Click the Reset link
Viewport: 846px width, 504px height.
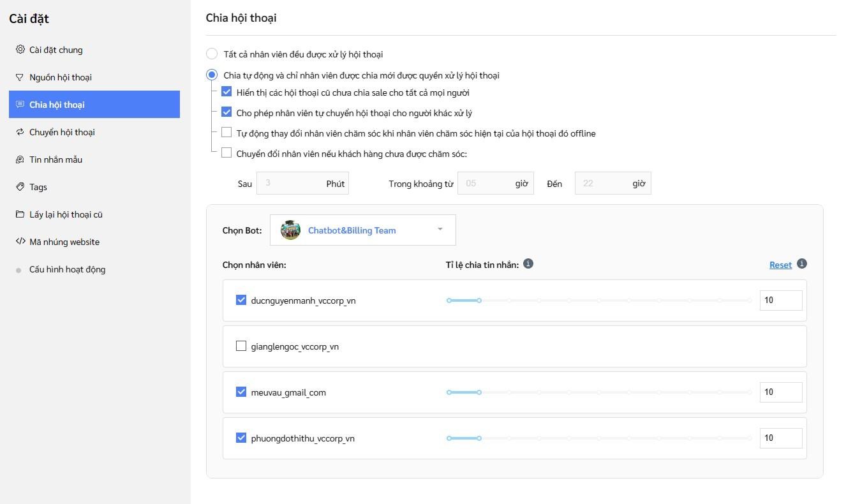click(780, 265)
